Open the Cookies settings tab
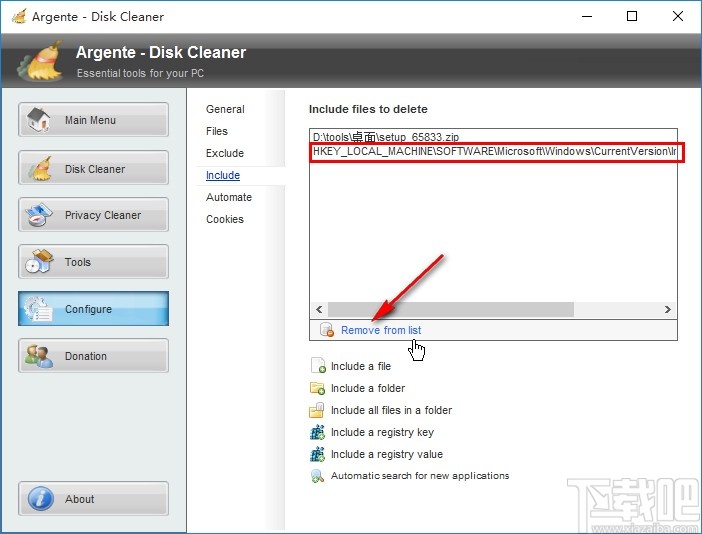Image resolution: width=702 pixels, height=534 pixels. 225,219
